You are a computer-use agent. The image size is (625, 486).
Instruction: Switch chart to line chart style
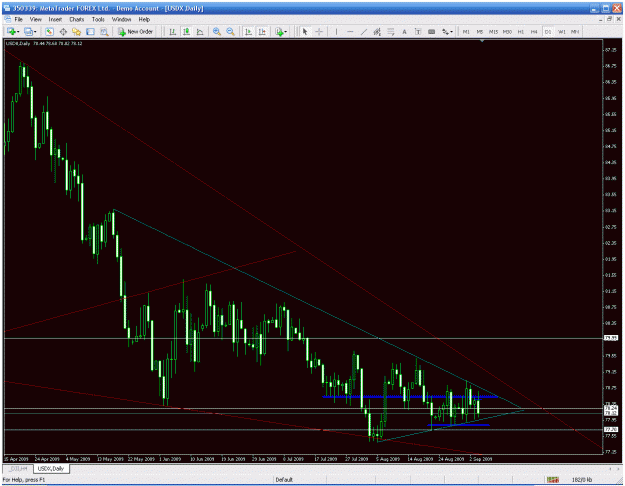click(x=200, y=32)
